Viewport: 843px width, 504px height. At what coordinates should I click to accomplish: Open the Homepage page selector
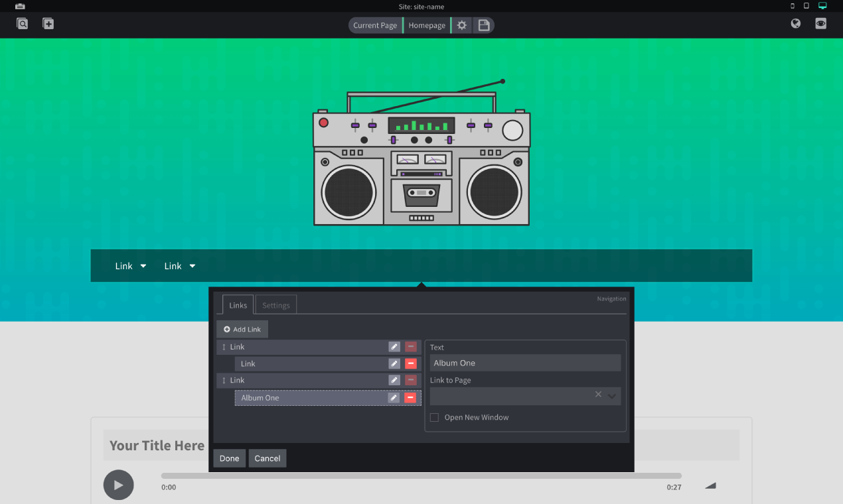tap(427, 25)
